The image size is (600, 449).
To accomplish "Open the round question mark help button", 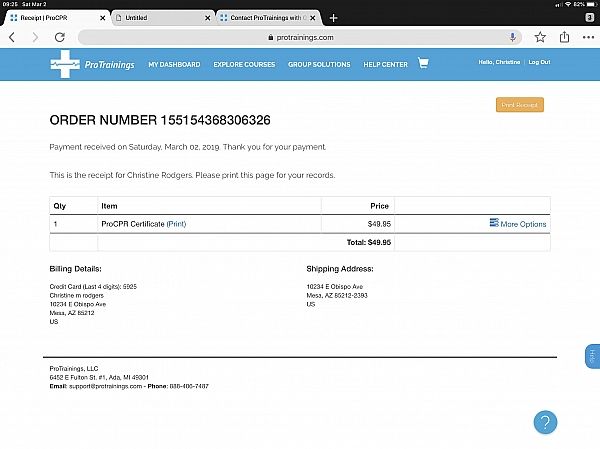I will (x=545, y=422).
